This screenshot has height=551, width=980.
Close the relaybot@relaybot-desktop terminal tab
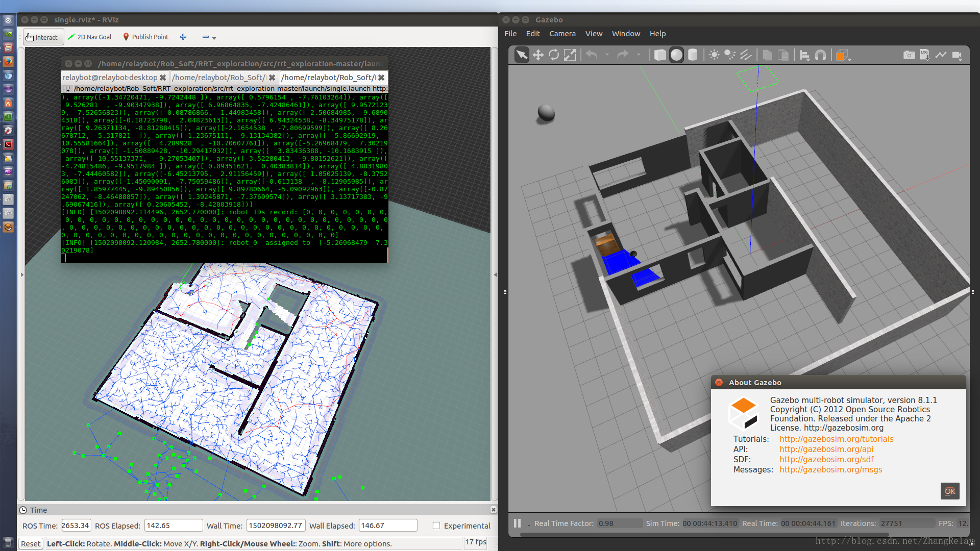coord(163,78)
